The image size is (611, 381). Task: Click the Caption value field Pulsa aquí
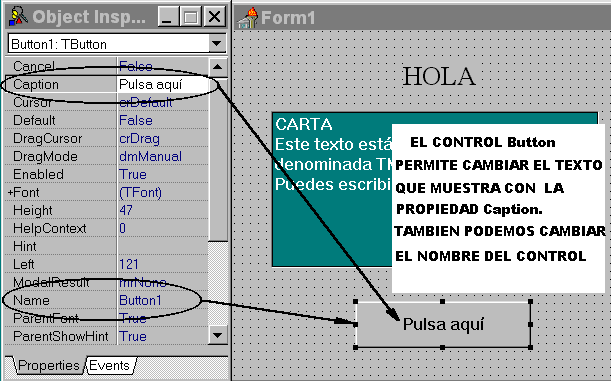coord(162,85)
